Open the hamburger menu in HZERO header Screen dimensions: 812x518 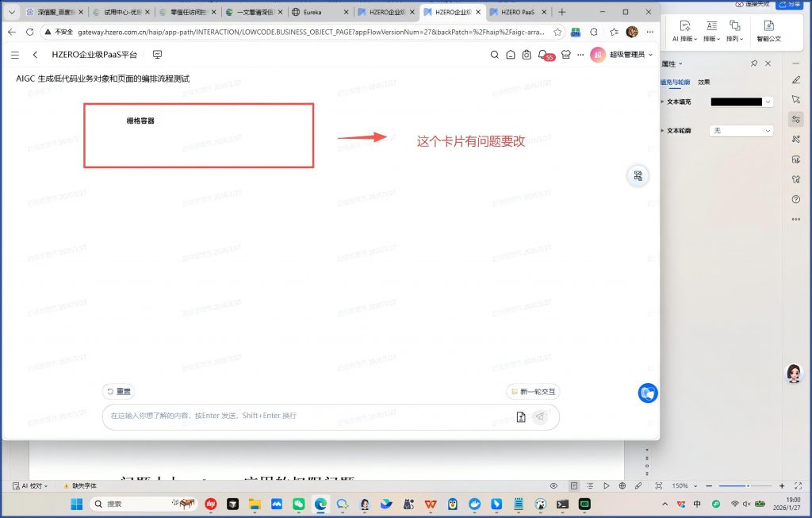point(15,55)
